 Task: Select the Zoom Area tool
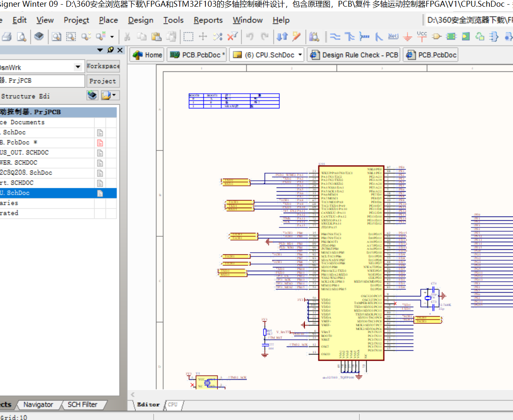coord(71,37)
